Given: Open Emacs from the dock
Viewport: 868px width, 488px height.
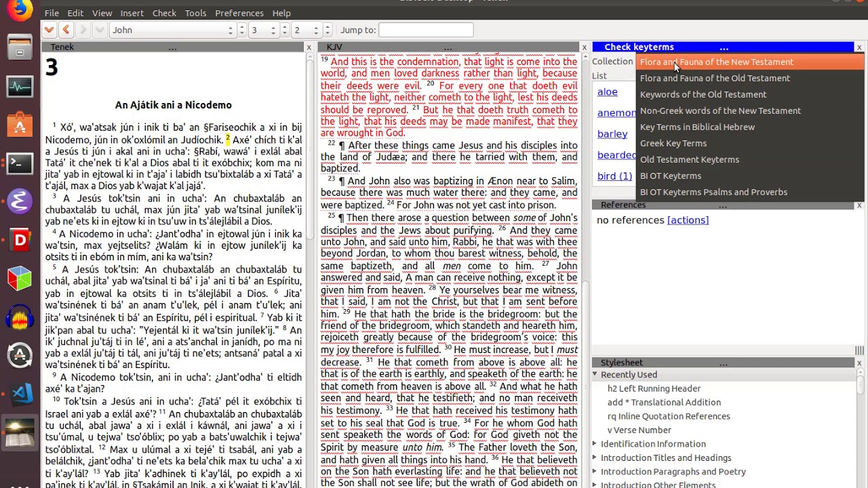Looking at the screenshot, I should [20, 201].
